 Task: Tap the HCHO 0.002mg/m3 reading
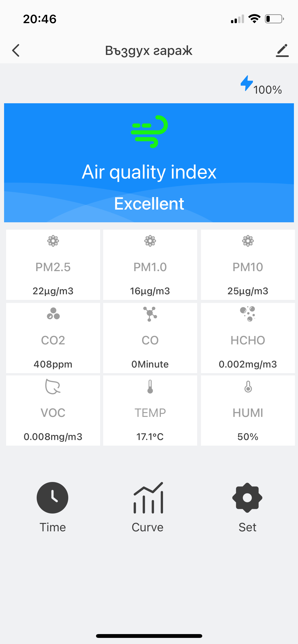(248, 364)
